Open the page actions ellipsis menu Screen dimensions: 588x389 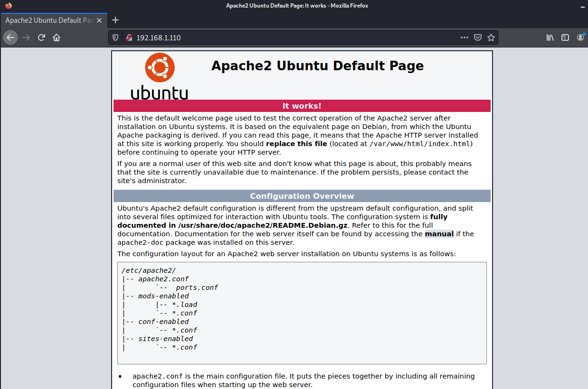point(464,37)
